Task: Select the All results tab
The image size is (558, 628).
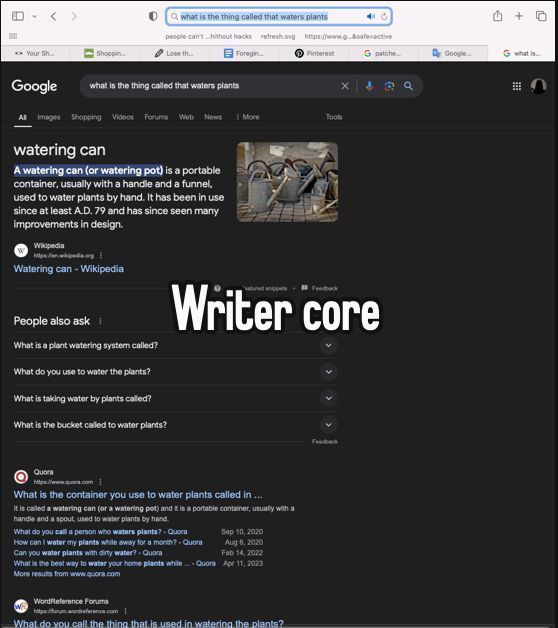Action: (22, 117)
